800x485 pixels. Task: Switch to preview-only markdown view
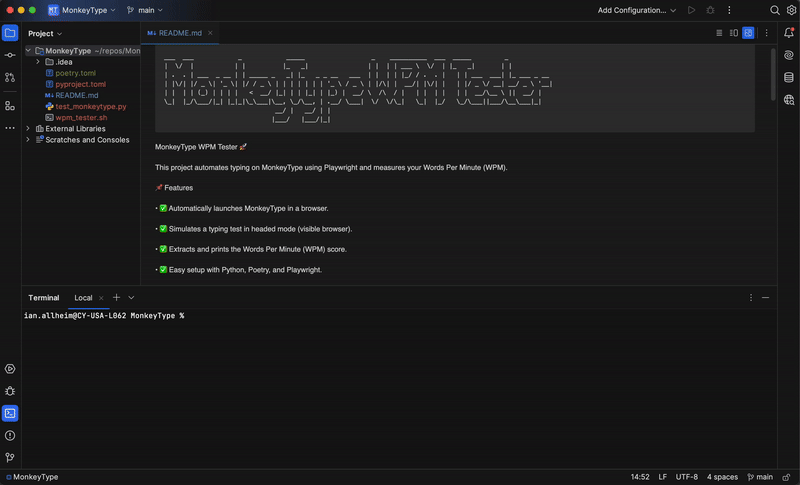pyautogui.click(x=748, y=33)
